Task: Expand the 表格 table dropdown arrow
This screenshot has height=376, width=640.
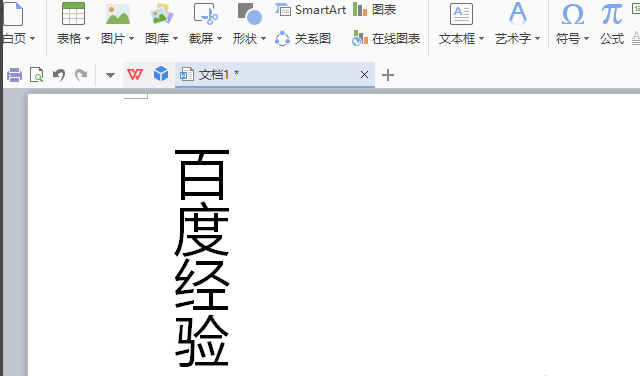Action: (x=87, y=39)
